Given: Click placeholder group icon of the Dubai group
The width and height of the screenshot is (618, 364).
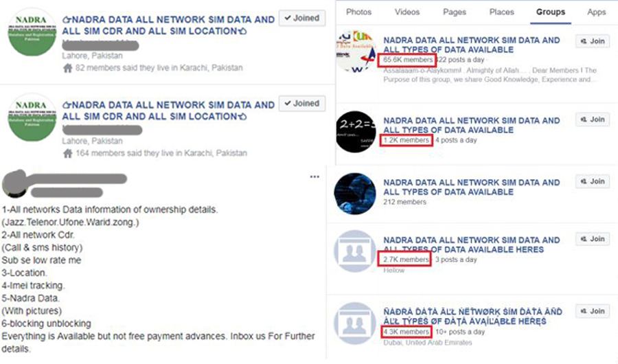Looking at the screenshot, I should pos(355,322).
